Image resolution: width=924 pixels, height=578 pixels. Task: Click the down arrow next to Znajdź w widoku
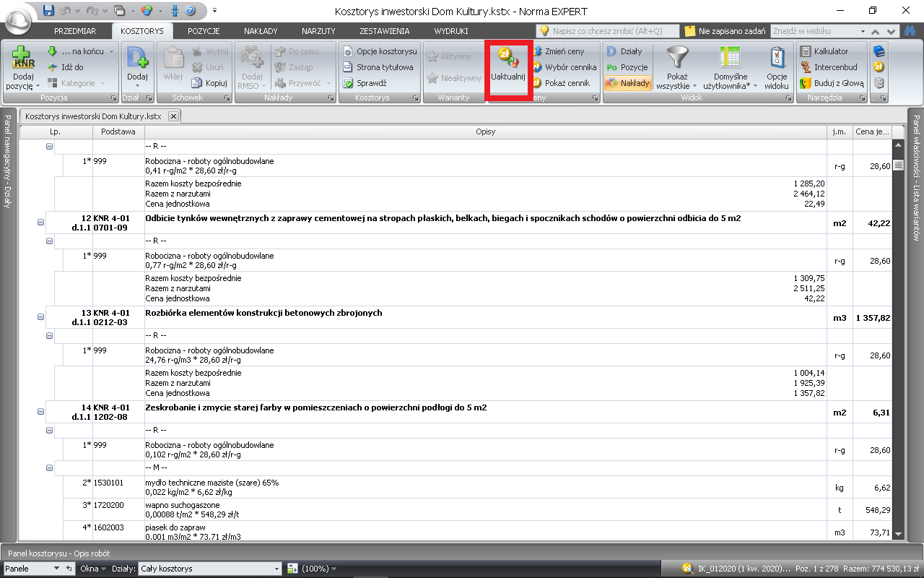click(889, 32)
